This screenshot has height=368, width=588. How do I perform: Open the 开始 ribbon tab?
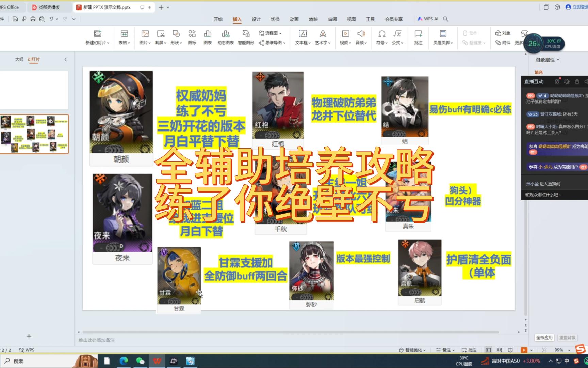218,19
